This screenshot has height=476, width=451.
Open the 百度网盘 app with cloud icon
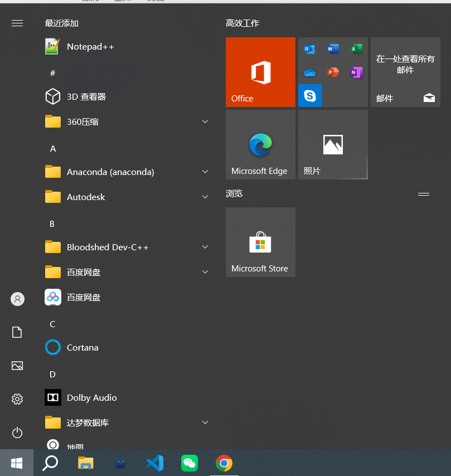tap(127, 297)
